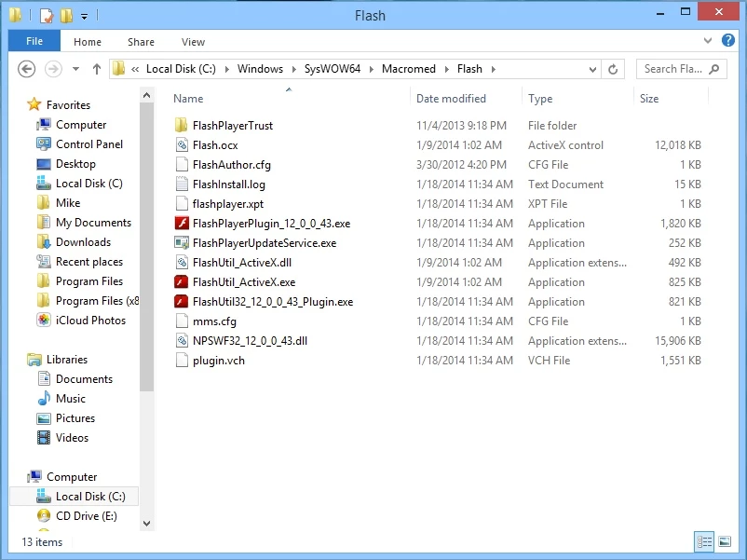Image resolution: width=747 pixels, height=560 pixels.
Task: Click the Forward navigation arrow
Action: (x=53, y=69)
